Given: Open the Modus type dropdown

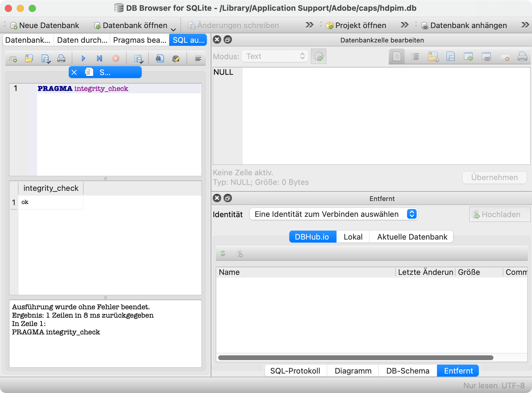Looking at the screenshot, I should pos(275,56).
